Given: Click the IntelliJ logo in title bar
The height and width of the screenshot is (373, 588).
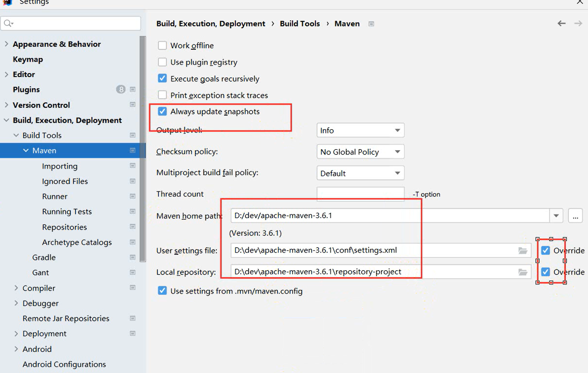Looking at the screenshot, I should coord(7,2).
